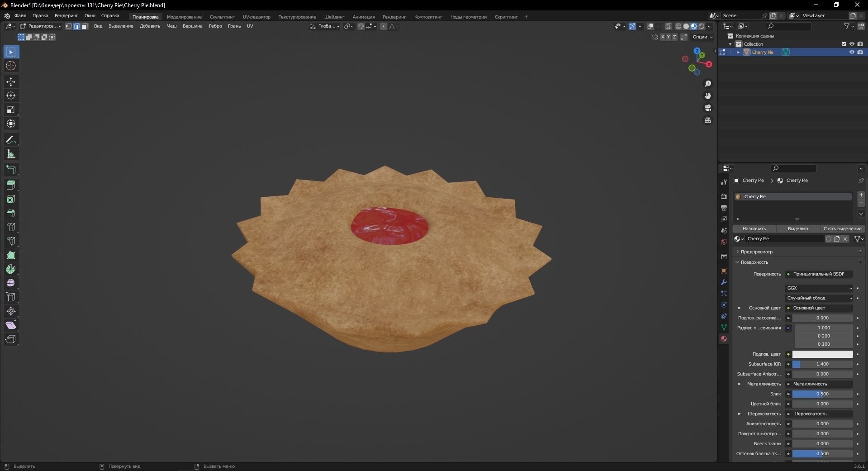
Task: Click the viewport zoom magnifier icon
Action: (708, 84)
